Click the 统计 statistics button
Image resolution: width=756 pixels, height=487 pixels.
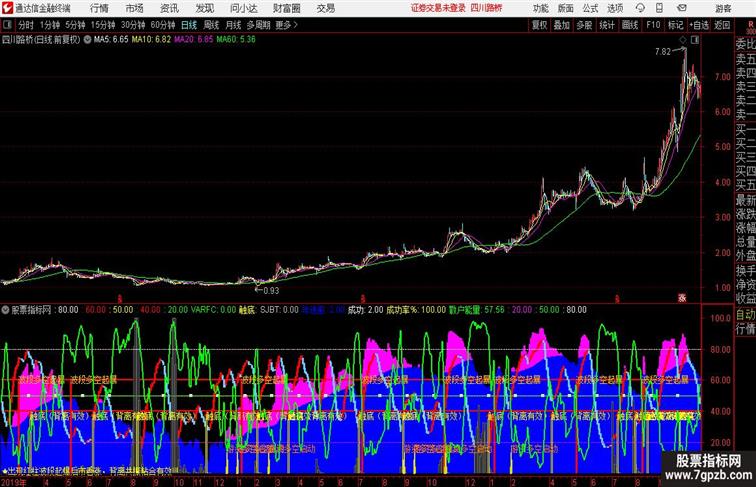tap(607, 25)
